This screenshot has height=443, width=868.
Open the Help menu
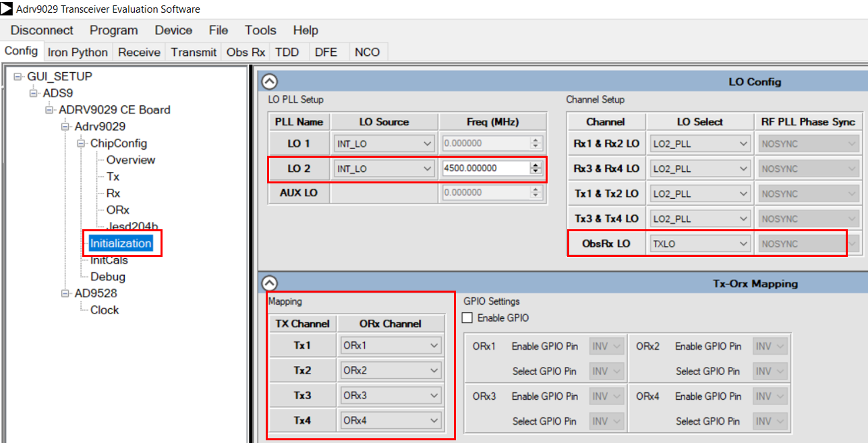306,30
